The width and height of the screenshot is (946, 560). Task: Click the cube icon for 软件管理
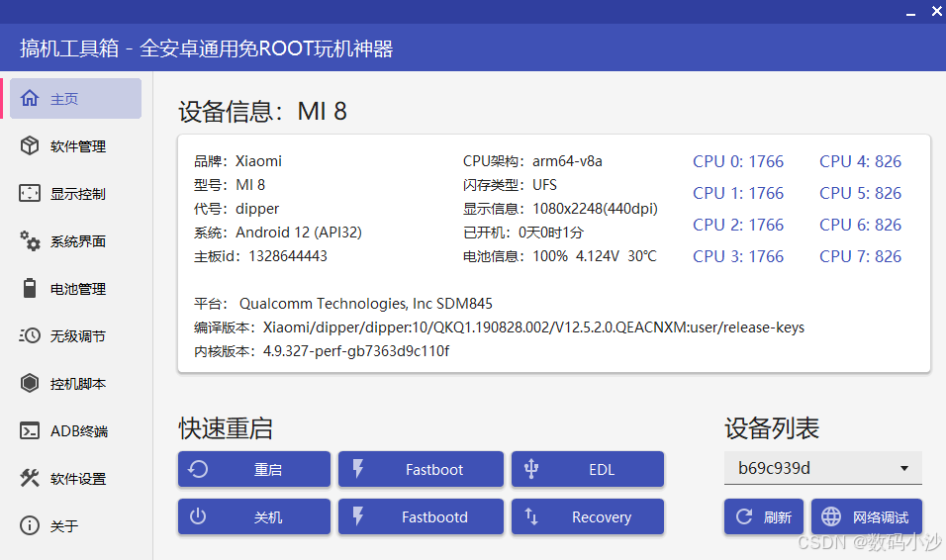pos(30,145)
